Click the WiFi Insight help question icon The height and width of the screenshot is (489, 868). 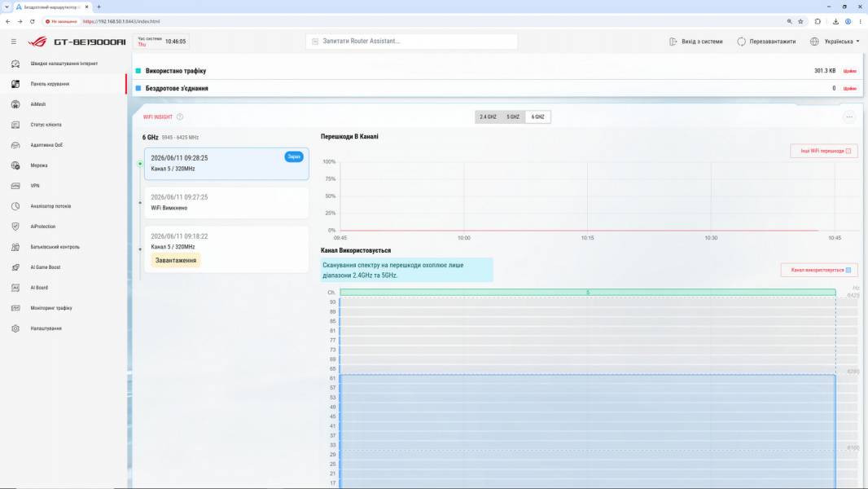coord(180,117)
